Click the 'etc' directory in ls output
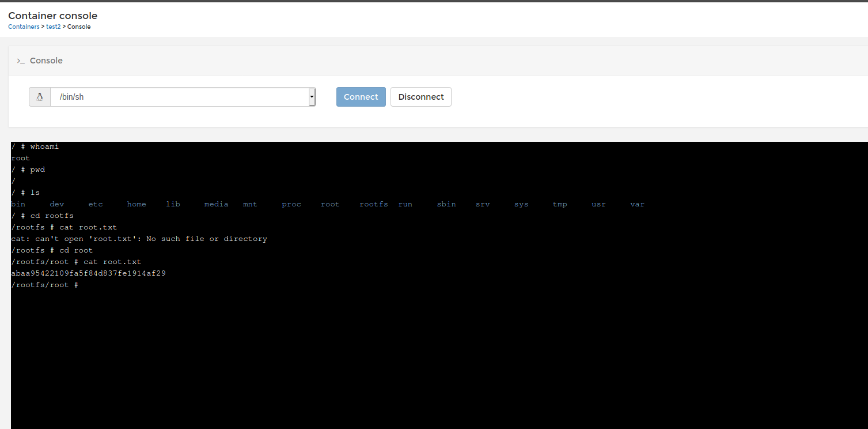This screenshot has height=429, width=868. [96, 204]
